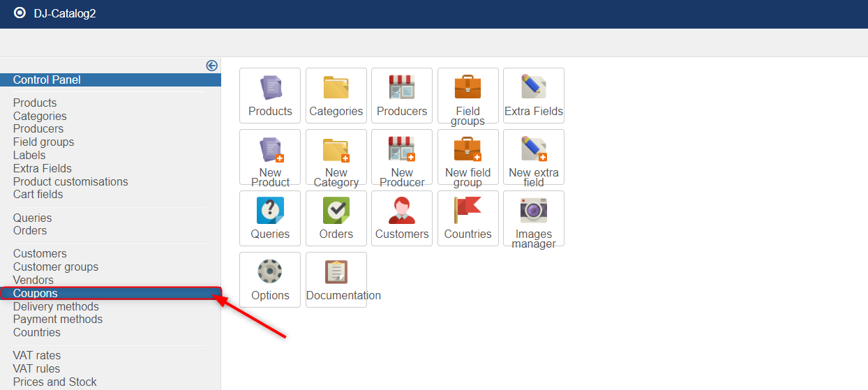The height and width of the screenshot is (390, 868).
Task: Open Producers in the sidebar menu
Action: pyautogui.click(x=38, y=128)
